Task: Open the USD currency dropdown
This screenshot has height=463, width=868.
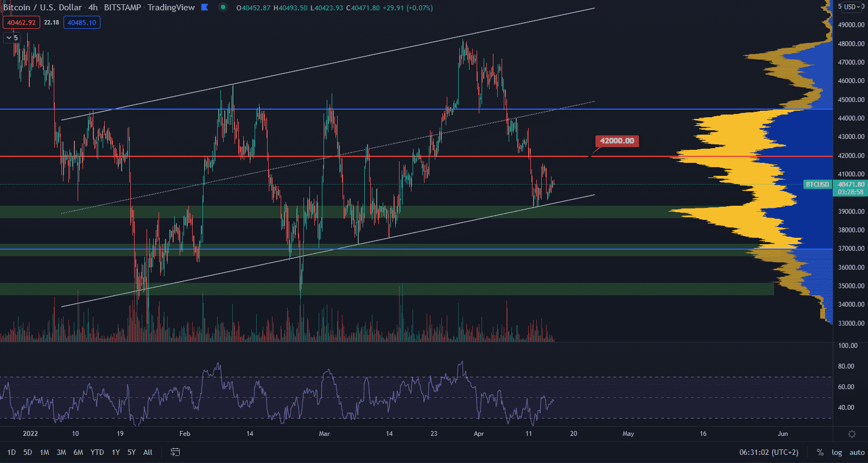Action: pos(851,7)
